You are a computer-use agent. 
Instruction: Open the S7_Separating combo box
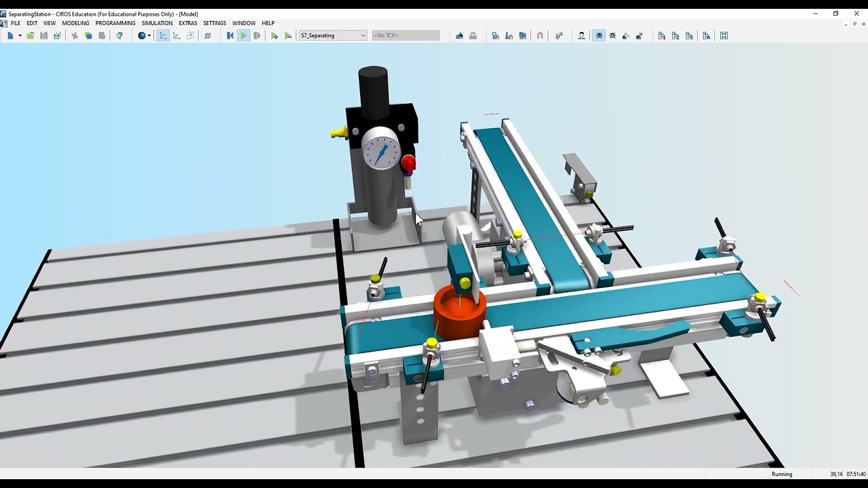[333, 35]
